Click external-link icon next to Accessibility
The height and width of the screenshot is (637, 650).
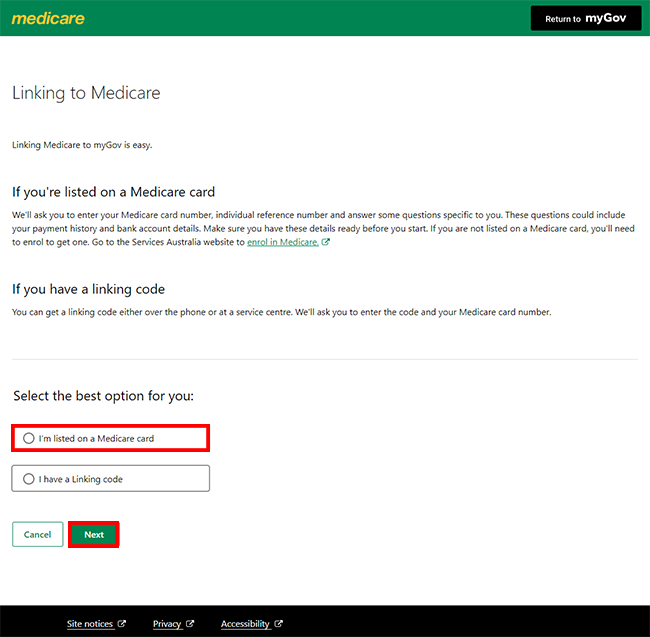tap(279, 624)
